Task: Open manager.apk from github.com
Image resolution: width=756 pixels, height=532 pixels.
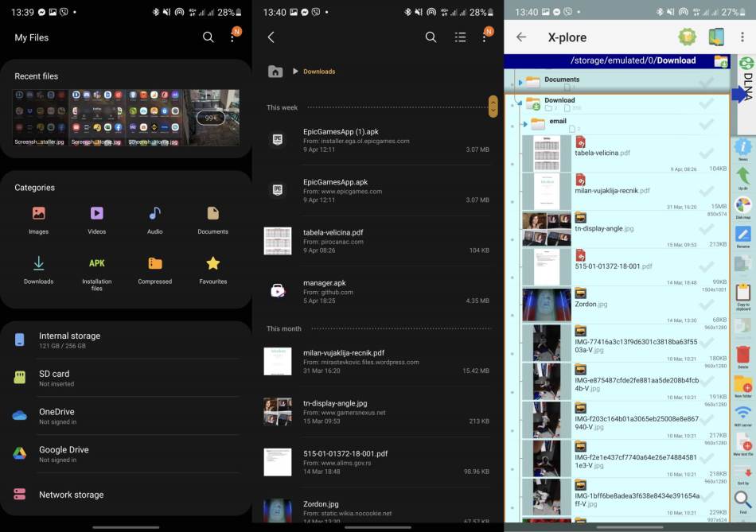Action: point(378,292)
